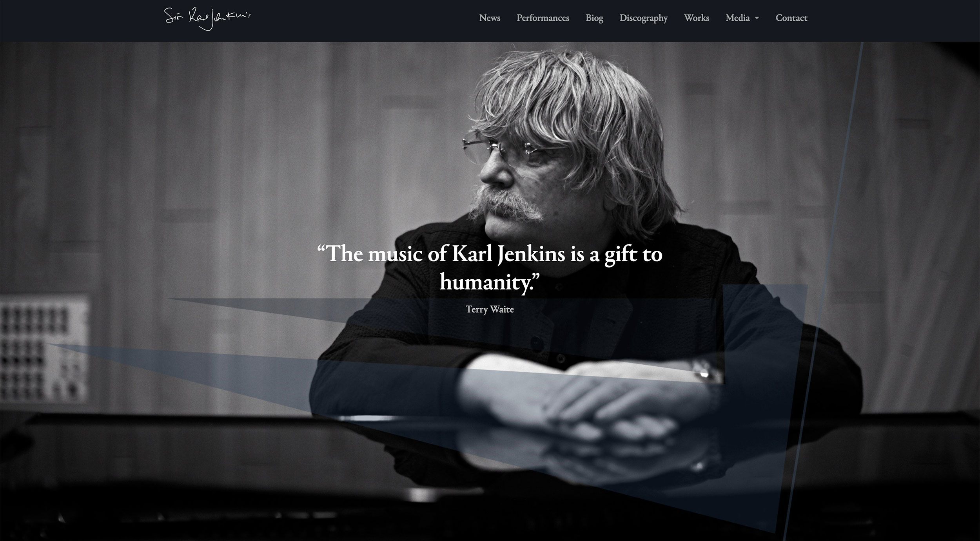
Task: Click the wristwatch on the man's arm
Action: pos(706,371)
